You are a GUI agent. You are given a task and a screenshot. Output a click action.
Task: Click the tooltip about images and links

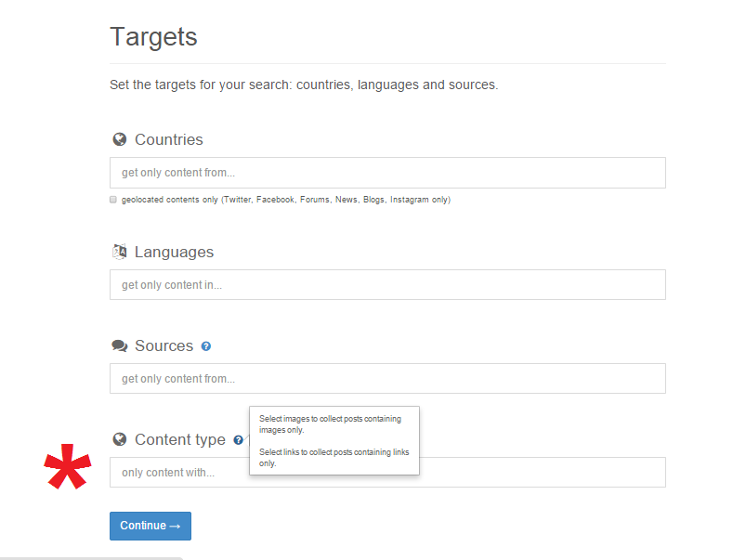pos(334,440)
